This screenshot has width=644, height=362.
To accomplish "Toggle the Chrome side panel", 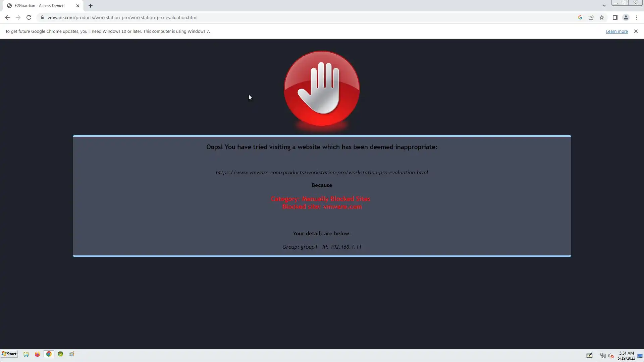I will pos(615,17).
